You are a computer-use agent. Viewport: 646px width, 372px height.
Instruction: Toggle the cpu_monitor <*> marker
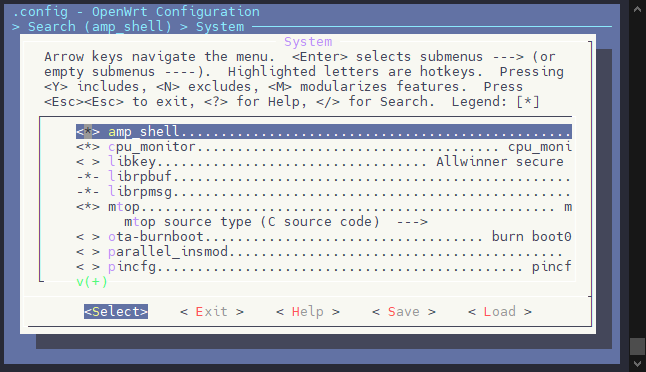click(88, 147)
